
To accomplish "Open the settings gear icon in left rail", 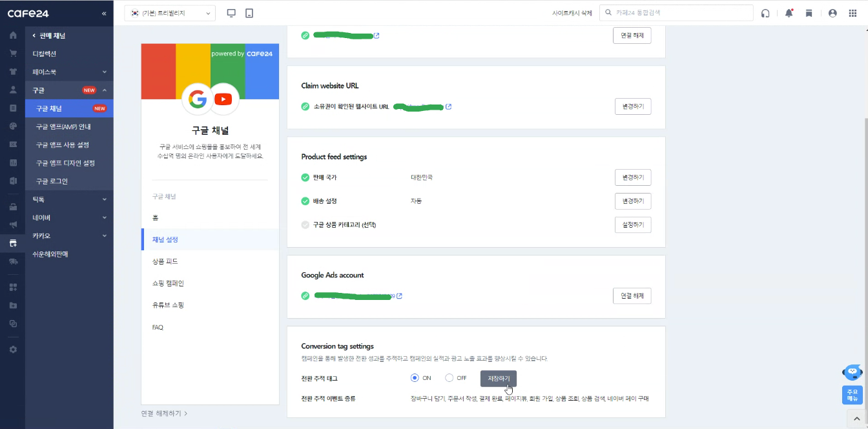I will [x=13, y=349].
